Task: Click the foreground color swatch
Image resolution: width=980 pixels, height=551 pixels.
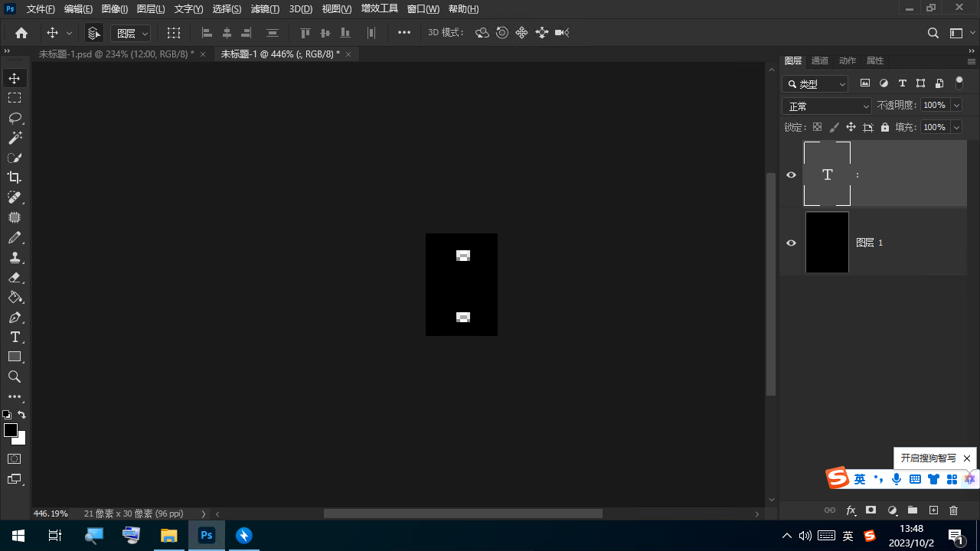Action: coord(11,431)
